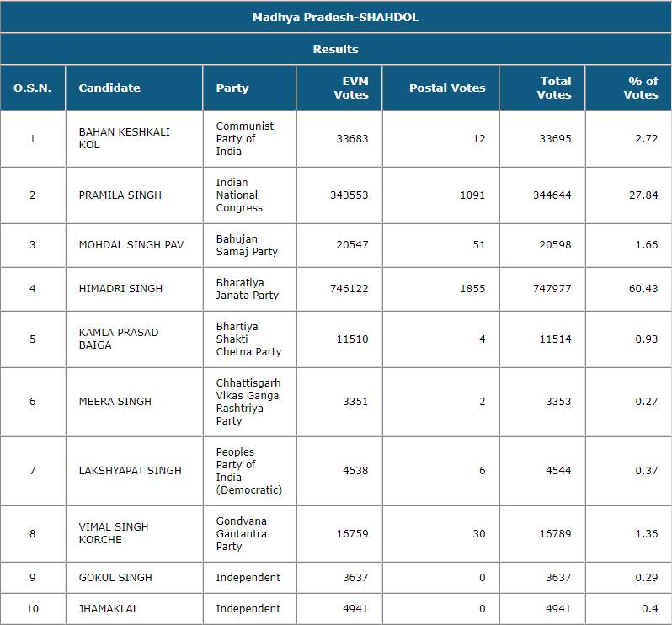Click postal votes value 1855
672x625 pixels.
472,289
